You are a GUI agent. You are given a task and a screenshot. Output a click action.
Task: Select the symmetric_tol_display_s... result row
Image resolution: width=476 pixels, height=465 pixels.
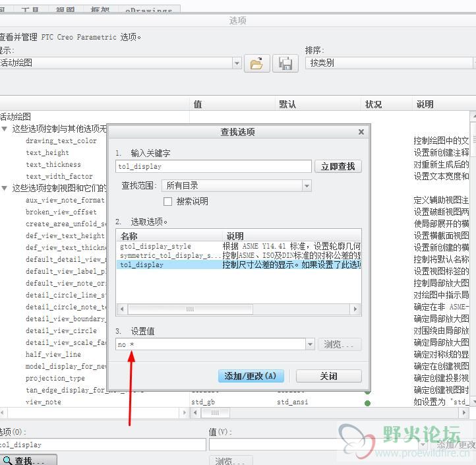pyautogui.click(x=239, y=255)
